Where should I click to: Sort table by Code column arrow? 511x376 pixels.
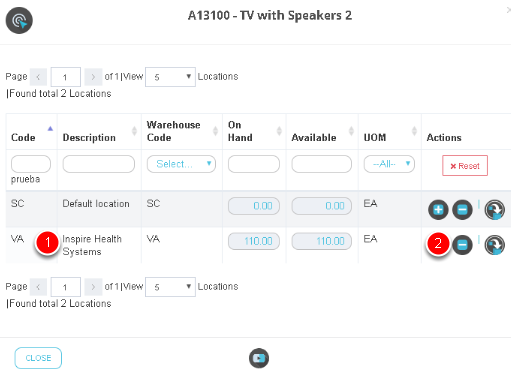coord(50,129)
